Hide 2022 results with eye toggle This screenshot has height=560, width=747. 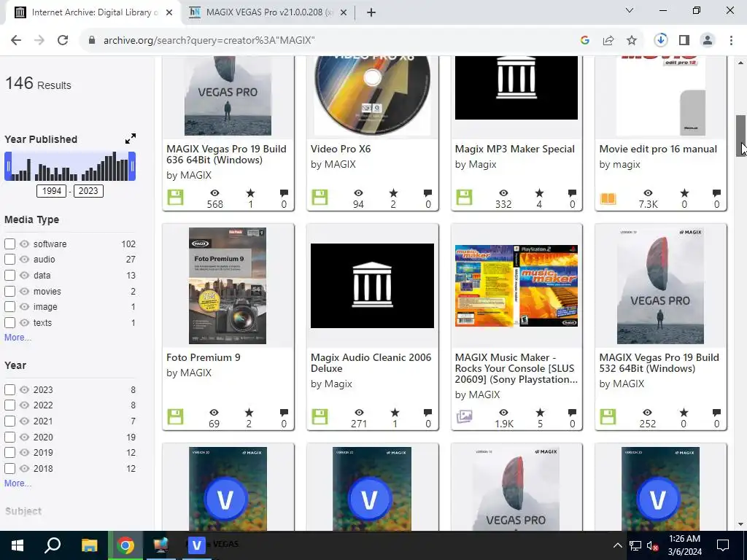pos(24,405)
